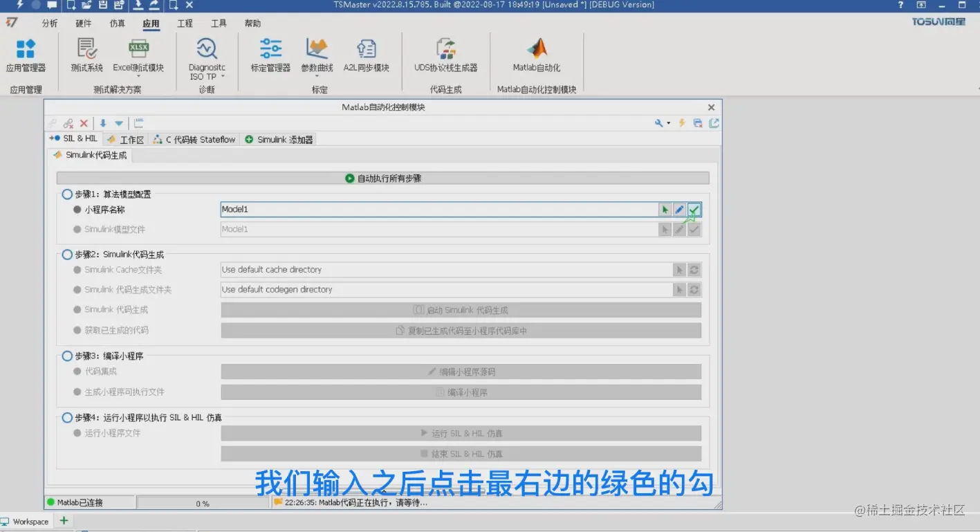The image size is (980, 532).
Task: Open the 工具 ribbon tab
Action: point(219,24)
